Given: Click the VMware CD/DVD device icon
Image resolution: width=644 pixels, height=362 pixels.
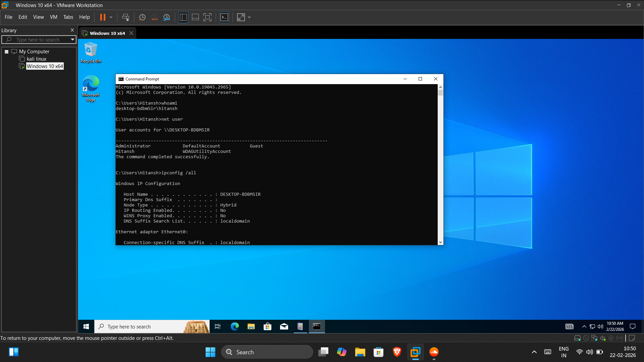Looking at the screenshot, I should tap(586, 338).
